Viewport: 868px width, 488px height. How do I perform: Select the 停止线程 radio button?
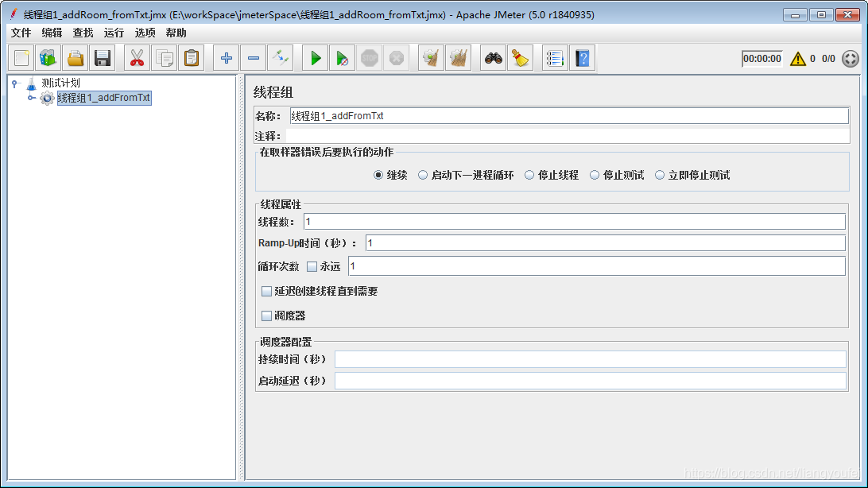pos(529,175)
